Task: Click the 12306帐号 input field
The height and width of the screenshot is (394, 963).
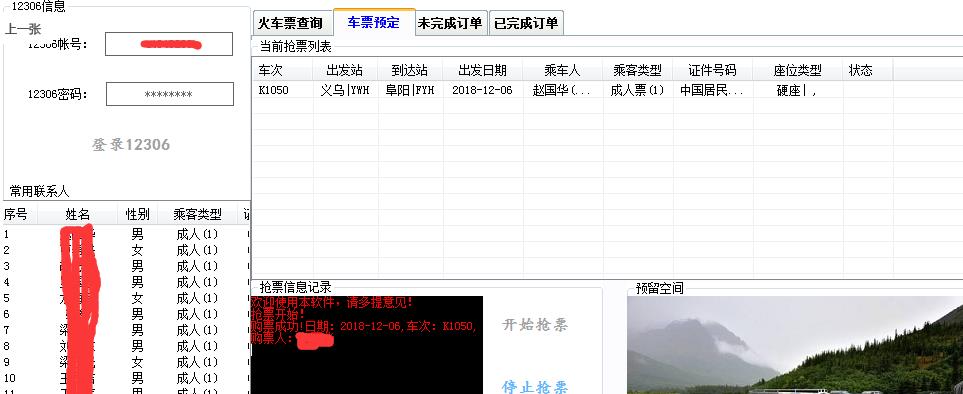Action: [x=169, y=44]
